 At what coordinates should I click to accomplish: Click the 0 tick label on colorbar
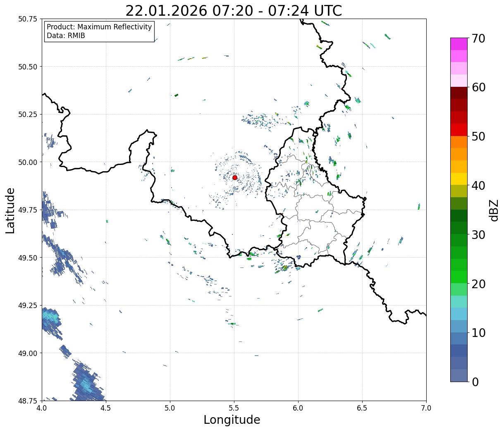(475, 382)
